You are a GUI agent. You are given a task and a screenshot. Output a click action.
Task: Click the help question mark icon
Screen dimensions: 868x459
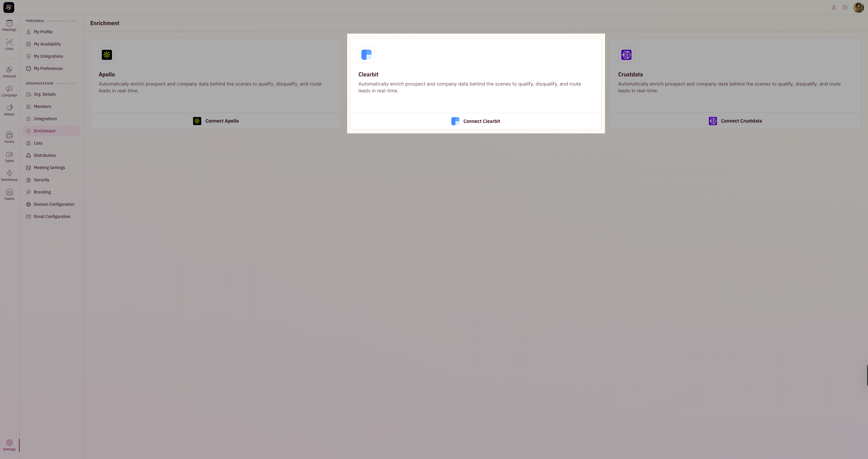845,7
